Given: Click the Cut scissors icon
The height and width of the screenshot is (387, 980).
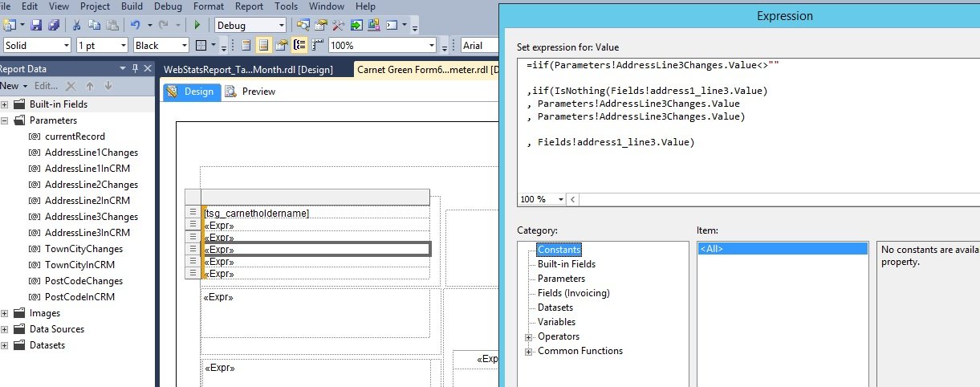Looking at the screenshot, I should (76, 26).
